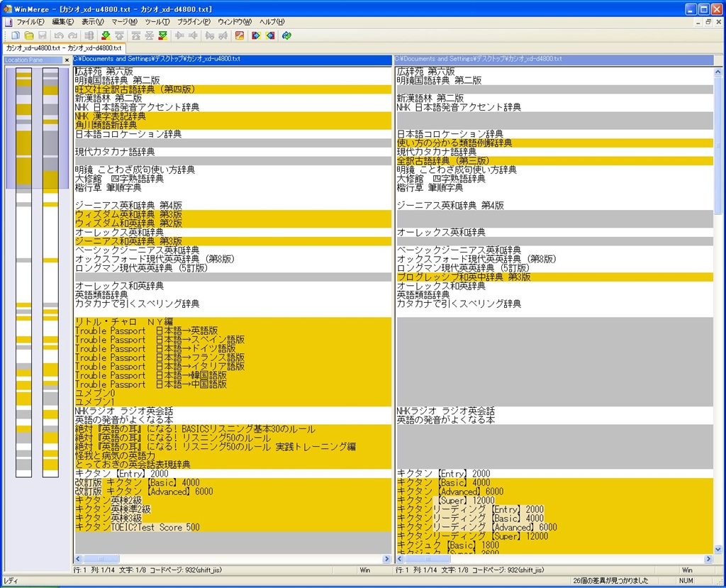The image size is (726, 588).
Task: Click the right pane xd-d4800.txt path header
Action: [x=554, y=60]
